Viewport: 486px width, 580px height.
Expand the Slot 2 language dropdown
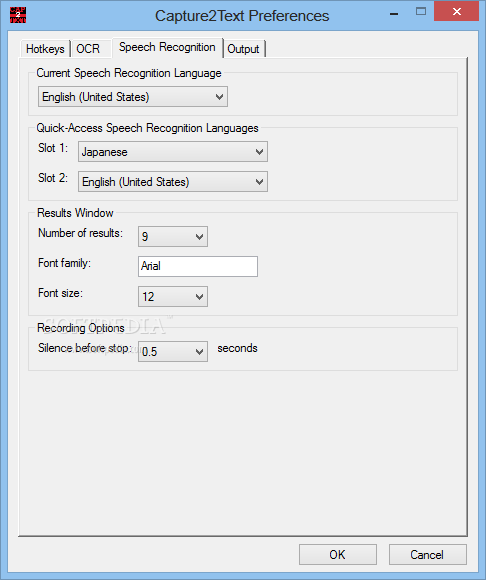173,182
